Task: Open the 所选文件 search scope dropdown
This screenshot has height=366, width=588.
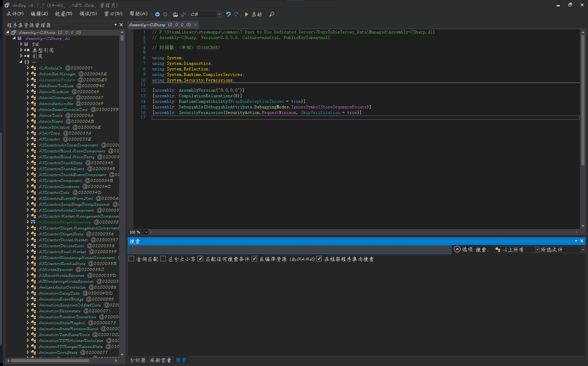Action: tap(583, 250)
